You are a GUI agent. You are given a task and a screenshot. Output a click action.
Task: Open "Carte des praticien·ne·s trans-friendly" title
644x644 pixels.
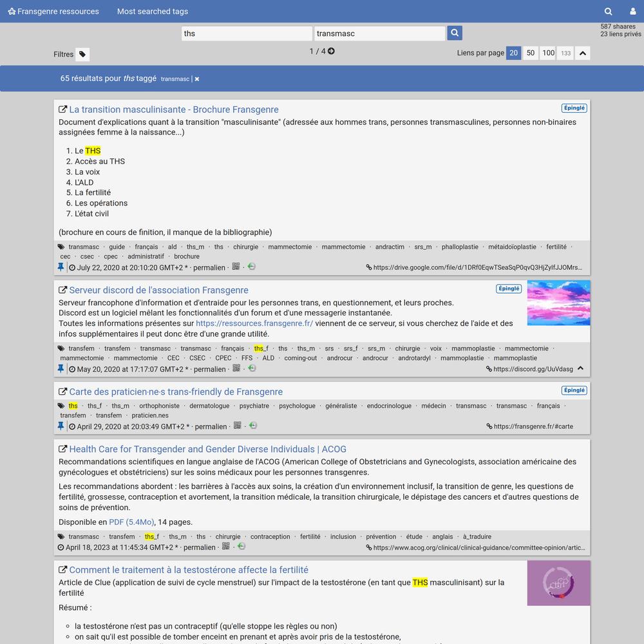tap(176, 392)
